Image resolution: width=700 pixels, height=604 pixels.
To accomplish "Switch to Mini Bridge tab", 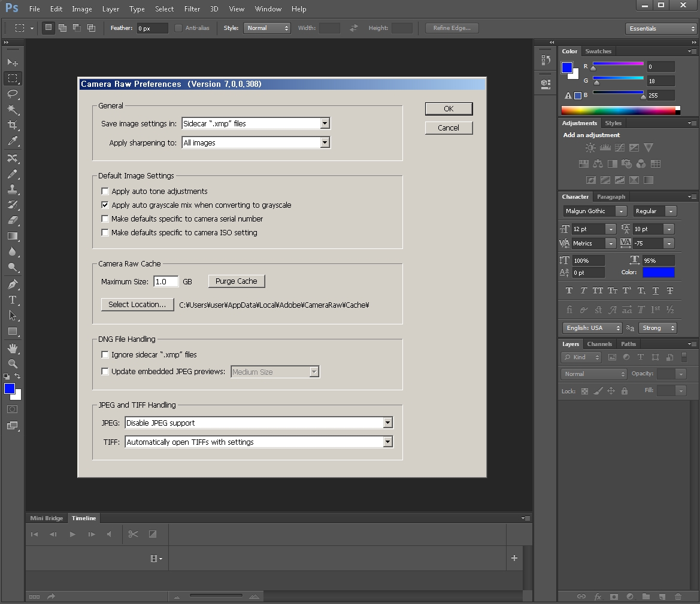I will [47, 518].
